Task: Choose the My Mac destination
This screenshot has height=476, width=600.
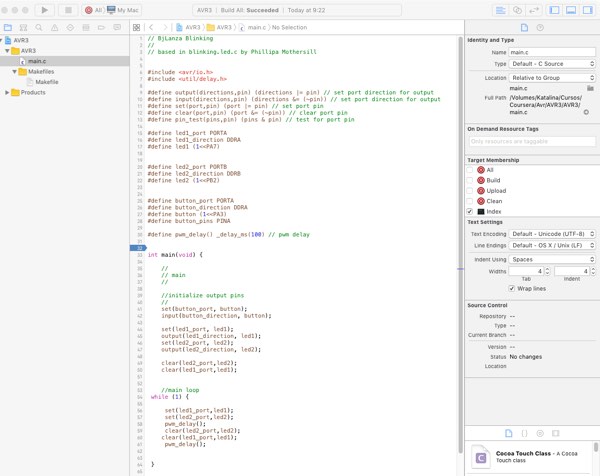Action: [123, 10]
